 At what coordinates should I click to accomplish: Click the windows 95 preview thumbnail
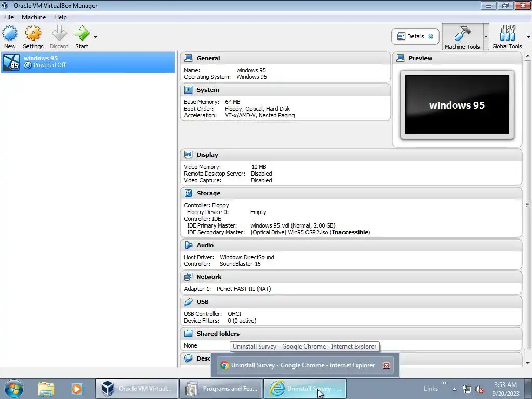[457, 104]
